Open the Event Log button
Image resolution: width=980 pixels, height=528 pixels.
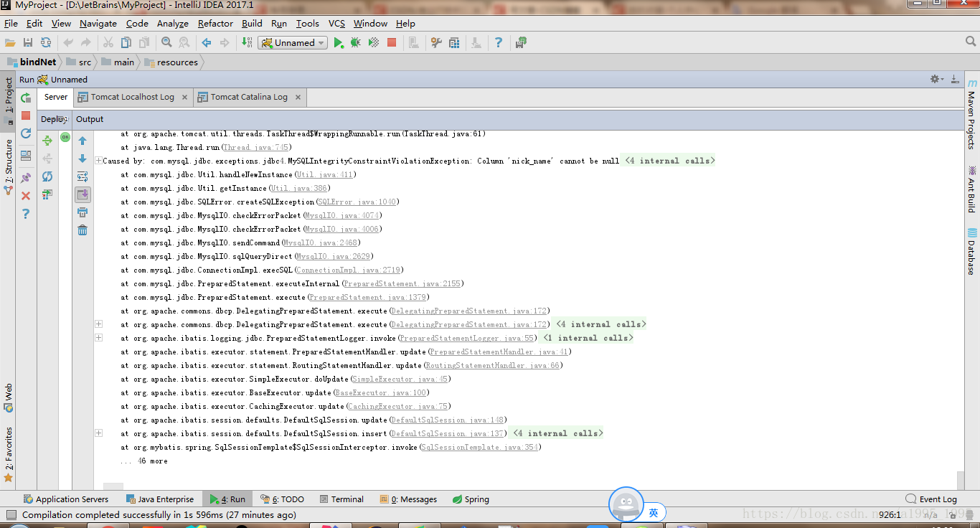point(931,499)
